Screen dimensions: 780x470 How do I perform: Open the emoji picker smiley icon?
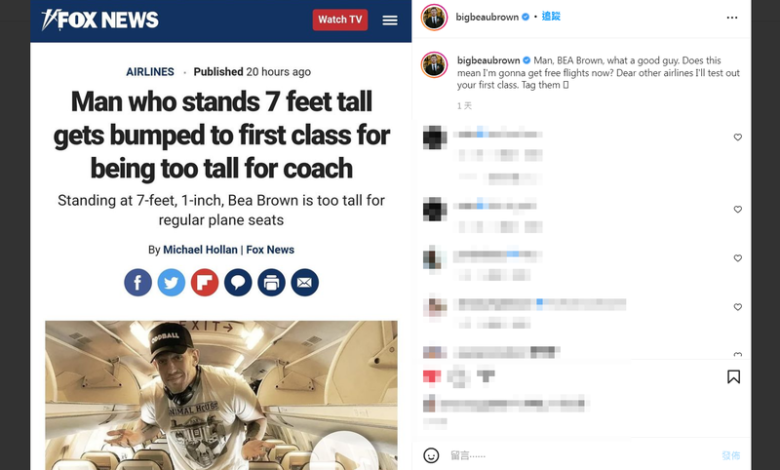[431, 455]
